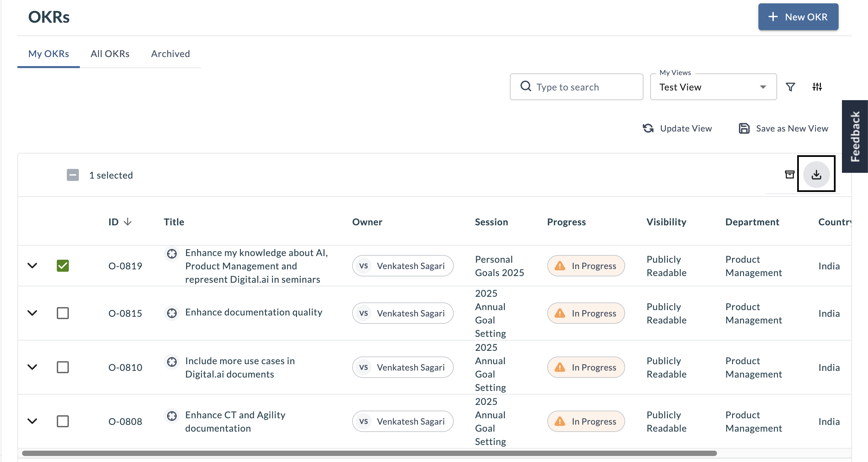Viewport: 868px width, 462px height.
Task: Click Personal Goals 2025 session cell
Action: (500, 266)
